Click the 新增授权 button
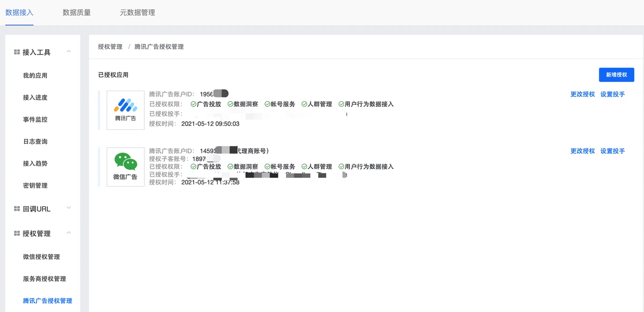 [616, 75]
